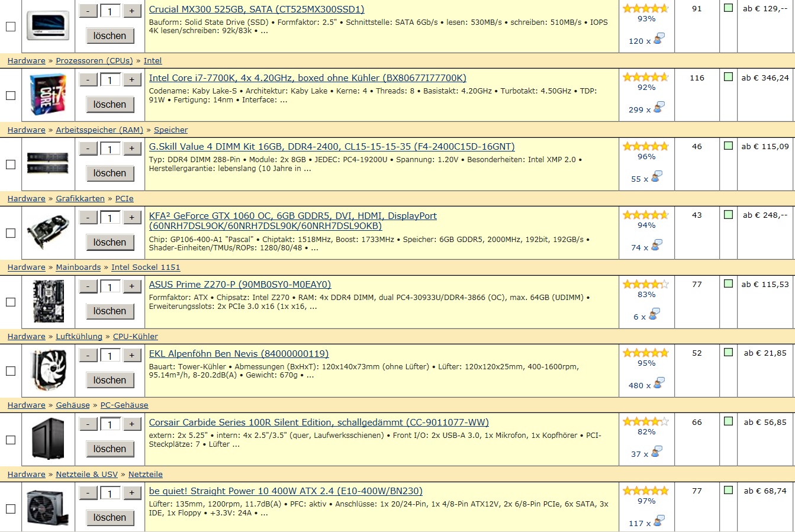795x532 pixels.
Task: Tick left checkbox for KFA² GTX 1060 row
Action: pyautogui.click(x=11, y=233)
